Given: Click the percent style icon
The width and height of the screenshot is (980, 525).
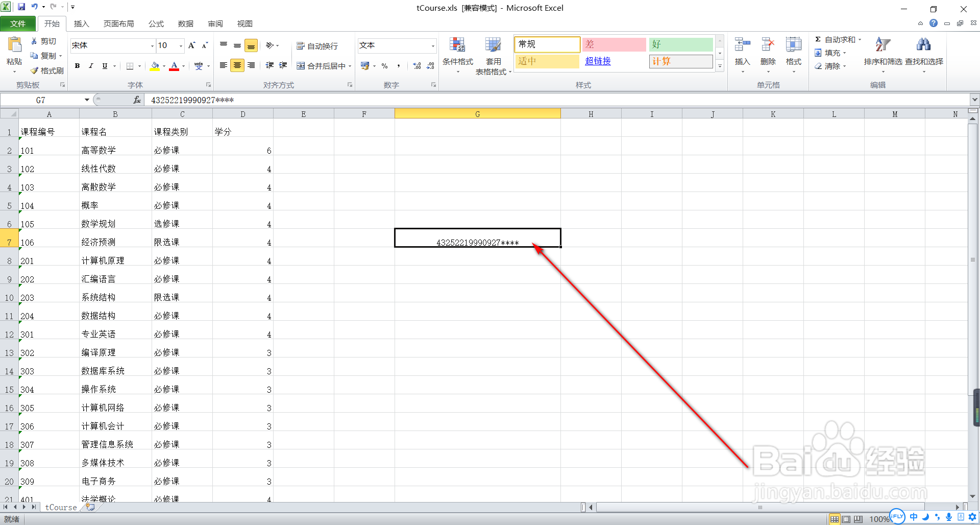Looking at the screenshot, I should click(x=385, y=66).
